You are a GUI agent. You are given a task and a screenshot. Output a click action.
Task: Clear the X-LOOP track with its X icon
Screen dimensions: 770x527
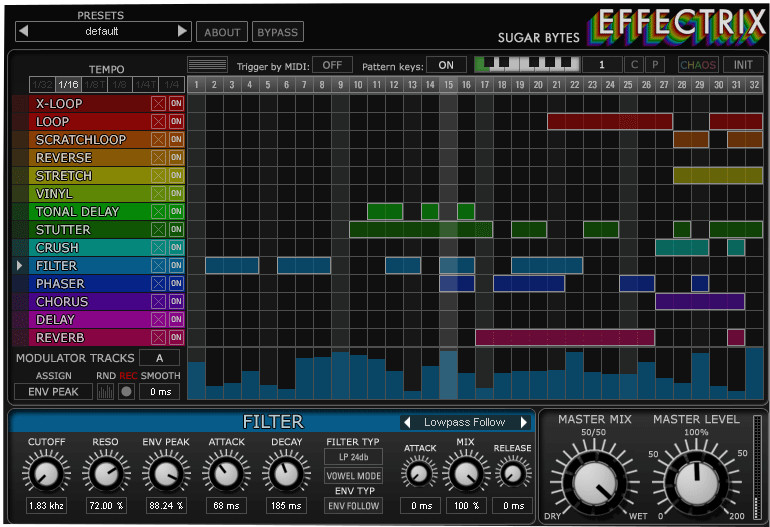(x=158, y=104)
